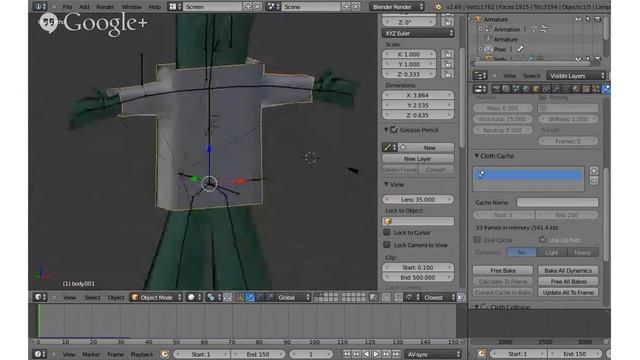Viewport: 640px width, 360px height.
Task: Toggle the Disk Cache checkbox
Action: click(x=477, y=240)
